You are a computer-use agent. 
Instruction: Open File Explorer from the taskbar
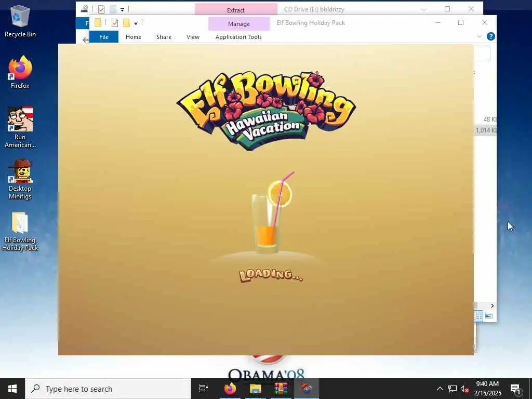(x=256, y=389)
